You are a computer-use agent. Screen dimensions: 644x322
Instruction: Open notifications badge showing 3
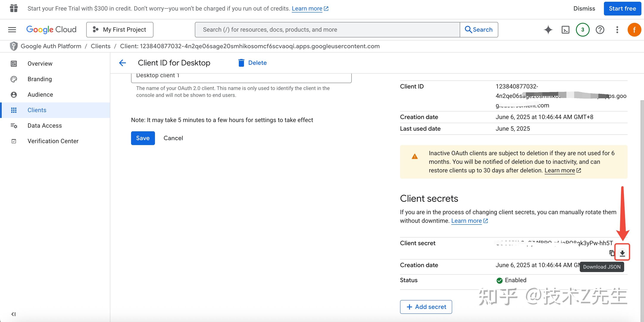pyautogui.click(x=583, y=30)
